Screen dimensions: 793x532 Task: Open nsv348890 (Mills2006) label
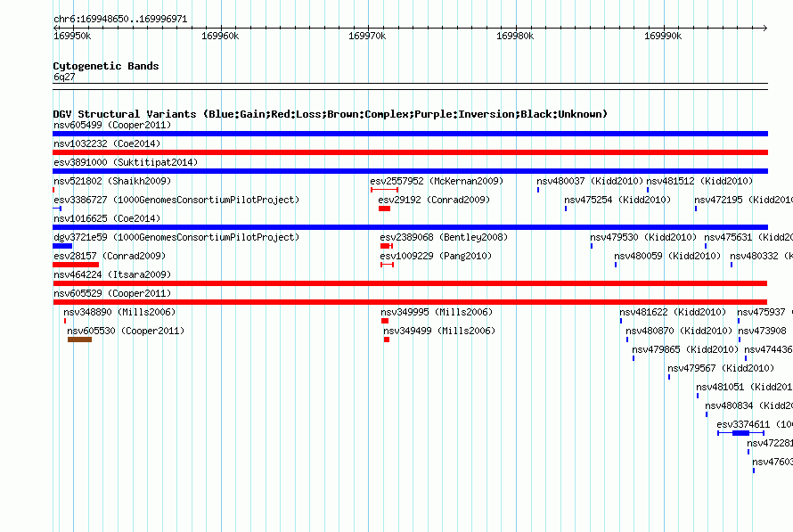pyautogui.click(x=119, y=312)
